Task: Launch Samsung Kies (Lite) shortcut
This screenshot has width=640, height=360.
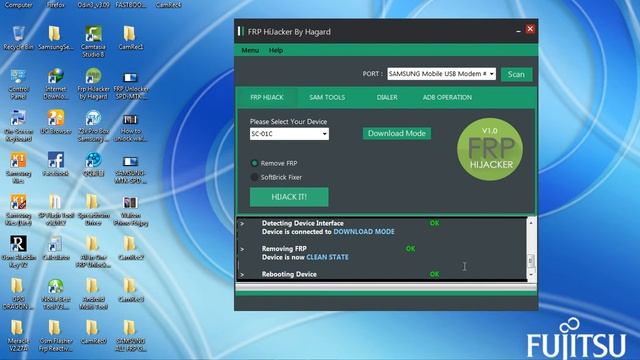Action: pyautogui.click(x=18, y=210)
